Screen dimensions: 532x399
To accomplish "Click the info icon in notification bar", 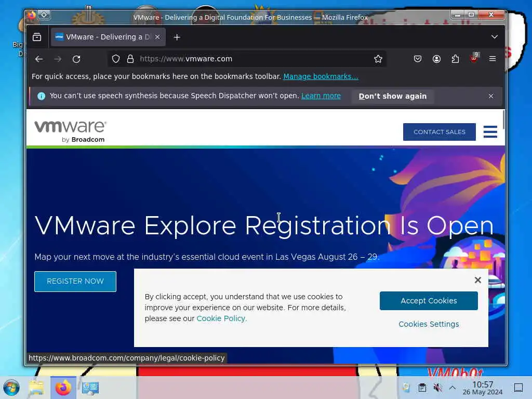I will [x=41, y=96].
